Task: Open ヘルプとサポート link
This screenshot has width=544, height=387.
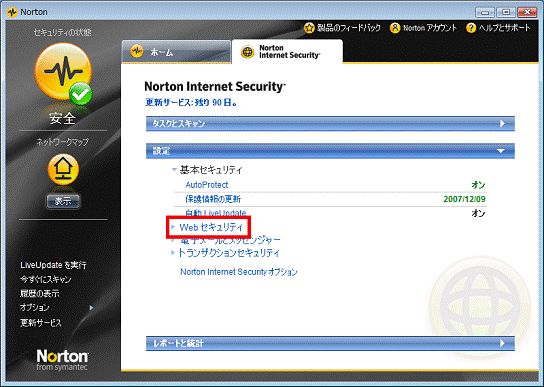Action: click(x=504, y=28)
